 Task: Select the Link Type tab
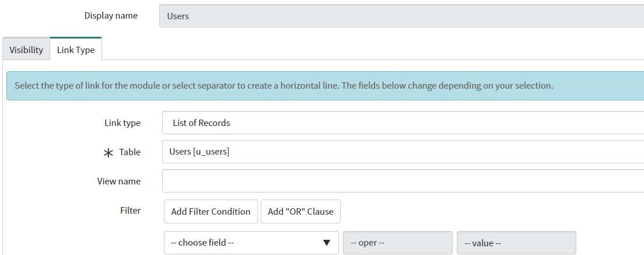point(76,50)
